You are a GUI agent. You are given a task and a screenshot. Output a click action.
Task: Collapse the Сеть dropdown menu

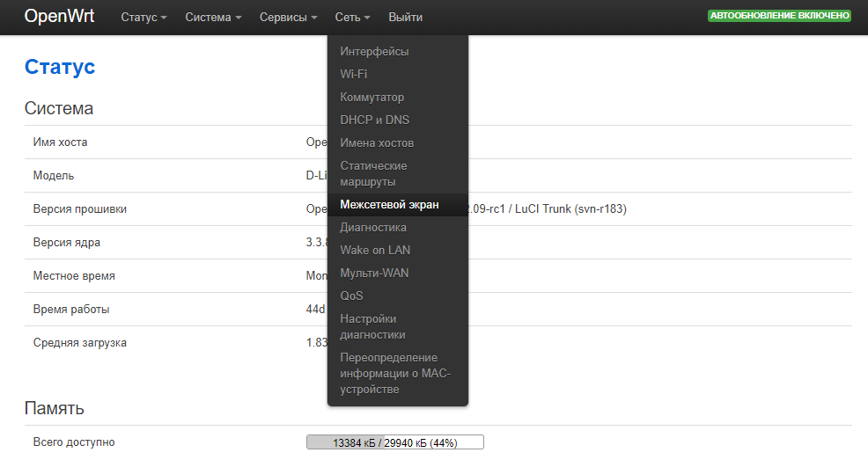[x=352, y=17]
